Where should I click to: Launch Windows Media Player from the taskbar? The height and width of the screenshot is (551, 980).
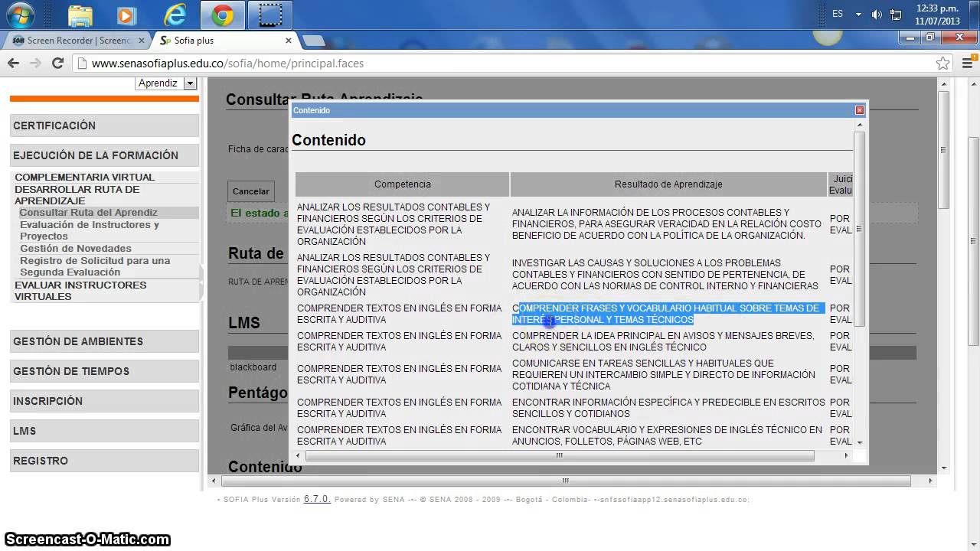point(126,15)
